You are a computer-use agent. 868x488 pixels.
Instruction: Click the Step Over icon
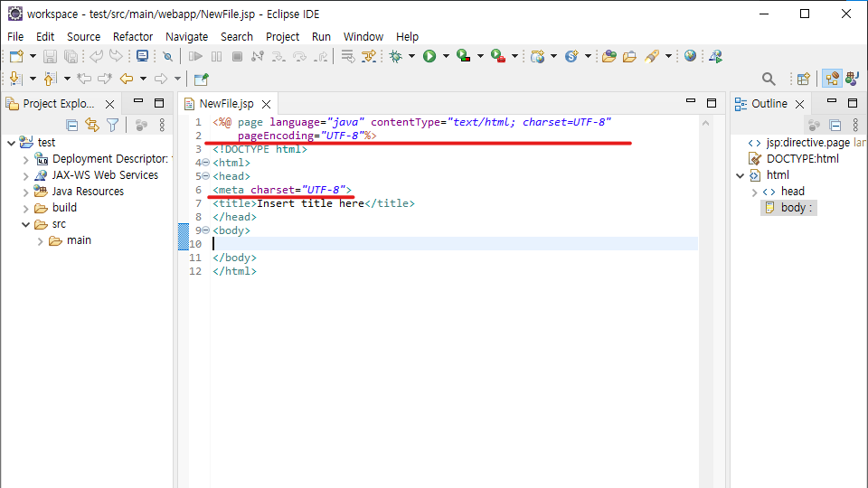299,56
